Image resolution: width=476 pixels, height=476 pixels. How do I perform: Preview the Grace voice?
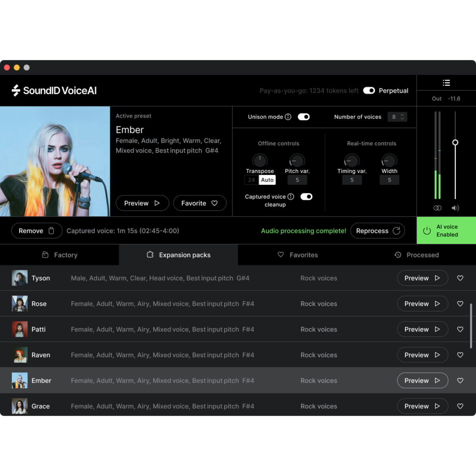tap(422, 406)
